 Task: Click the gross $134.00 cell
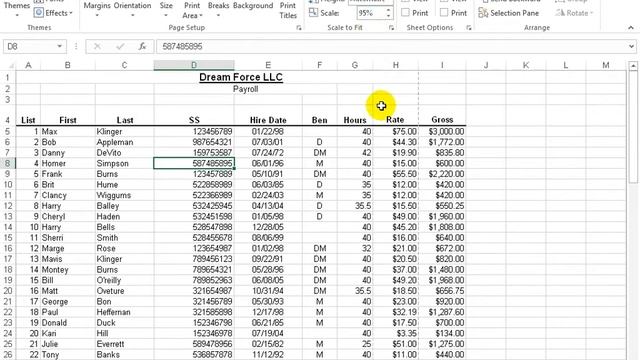coord(442,333)
